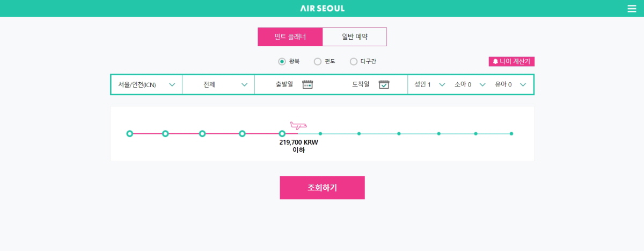Click the bell icon on 나이 계산기

494,61
